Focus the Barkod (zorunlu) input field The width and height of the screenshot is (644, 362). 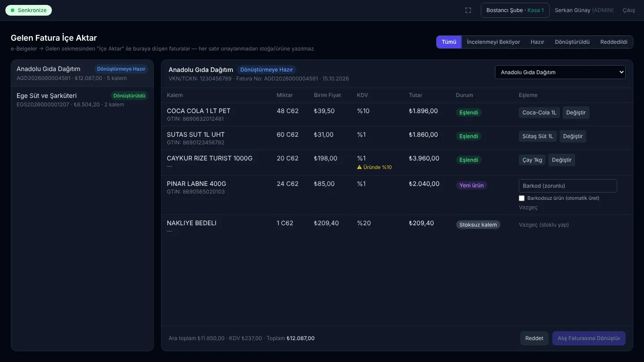[568, 186]
